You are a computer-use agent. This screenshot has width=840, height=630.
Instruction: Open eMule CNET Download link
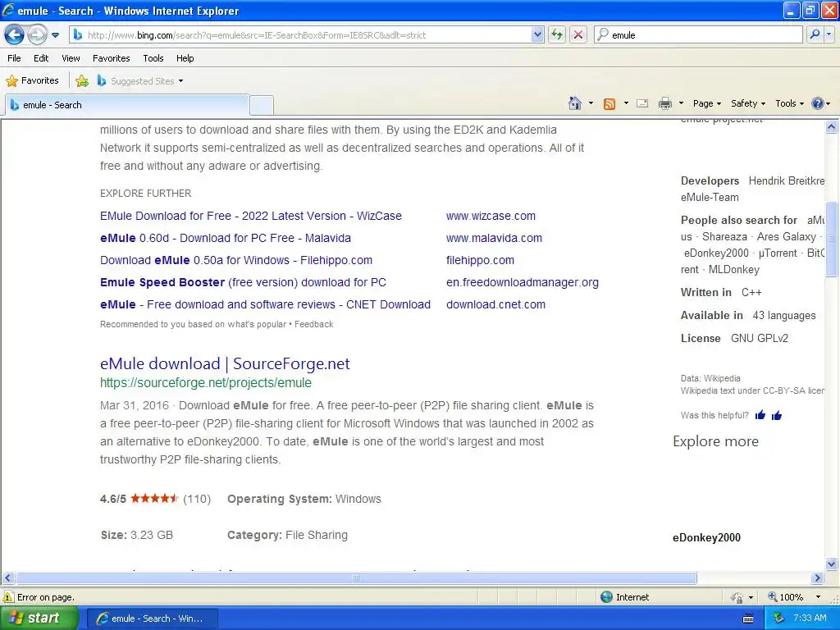[265, 304]
